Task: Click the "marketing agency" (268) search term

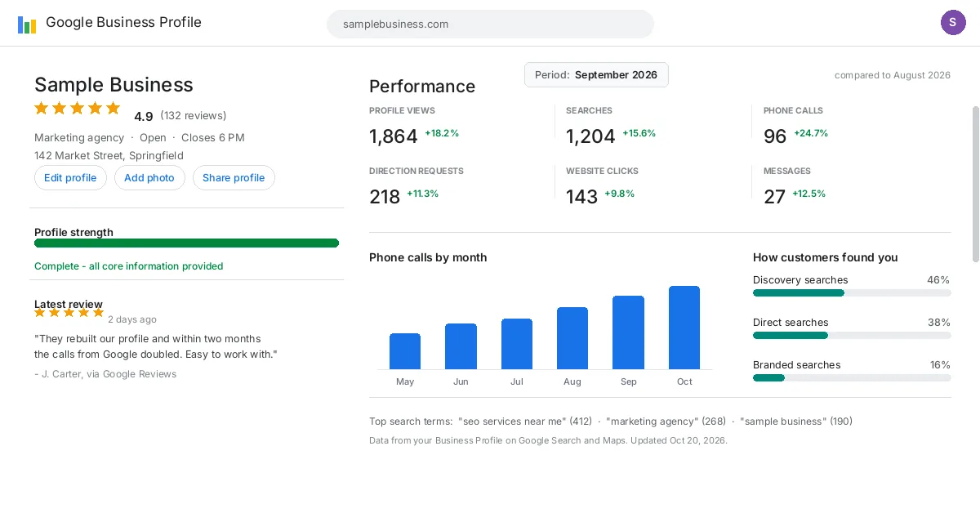Action: [666, 422]
